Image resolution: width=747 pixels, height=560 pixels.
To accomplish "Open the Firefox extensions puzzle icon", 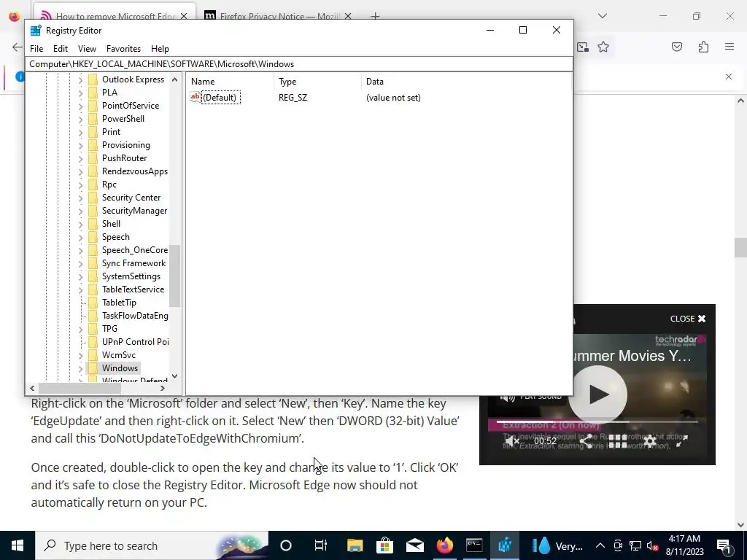I will pos(703,47).
